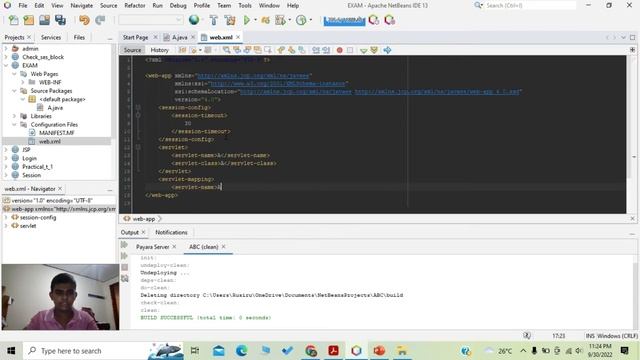Viewport: 640px width, 360px height.
Task: Click the web-app breadcrumb below editor
Action: (144, 219)
